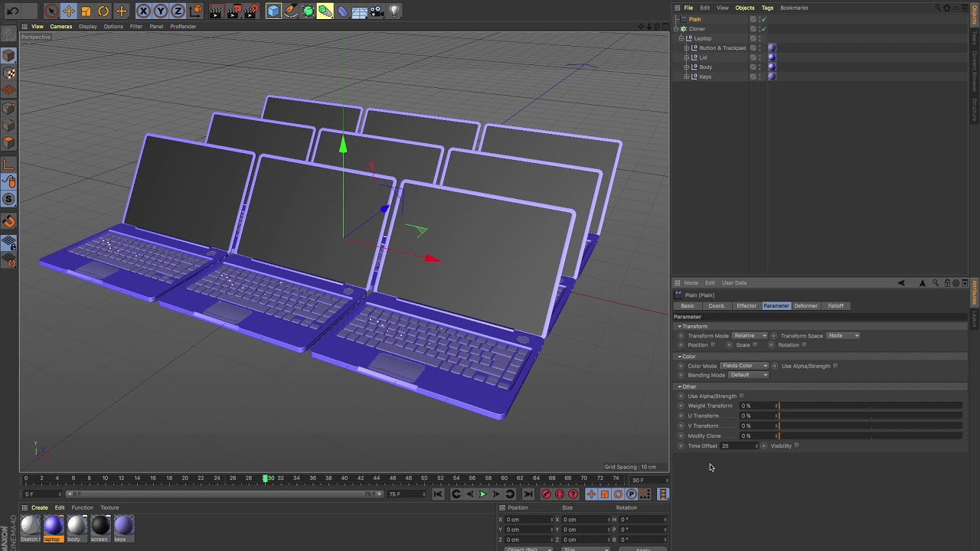980x551 pixels.
Task: Open viewport Filter menu
Action: (x=136, y=26)
